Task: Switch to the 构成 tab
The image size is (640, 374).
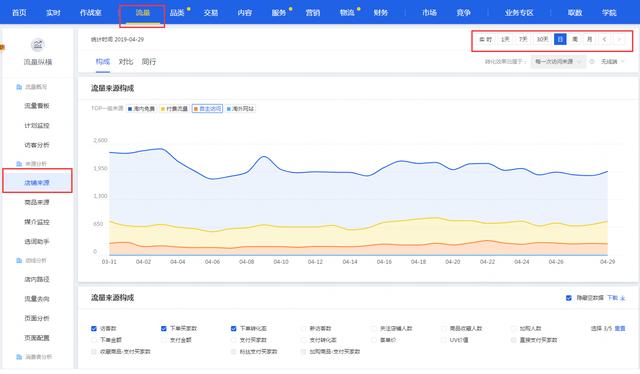Action: point(103,62)
